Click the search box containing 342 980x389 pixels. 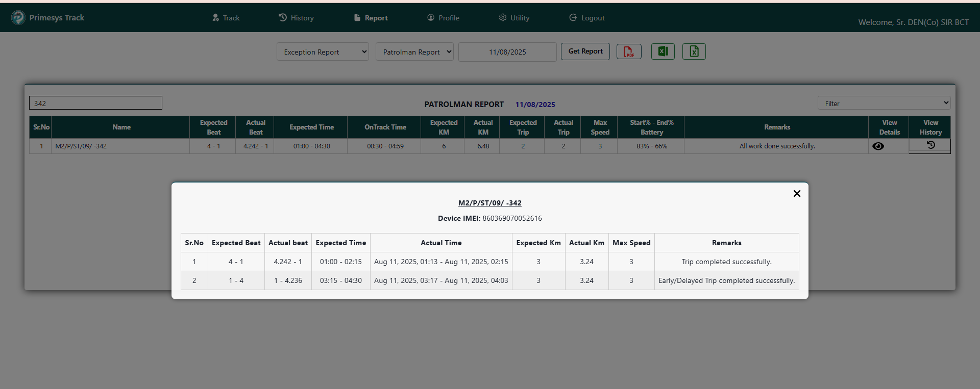(95, 103)
